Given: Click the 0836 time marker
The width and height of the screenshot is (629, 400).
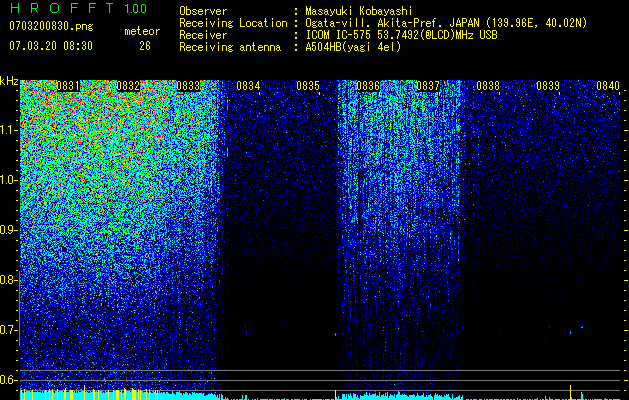Looking at the screenshot, I should pyautogui.click(x=368, y=86).
